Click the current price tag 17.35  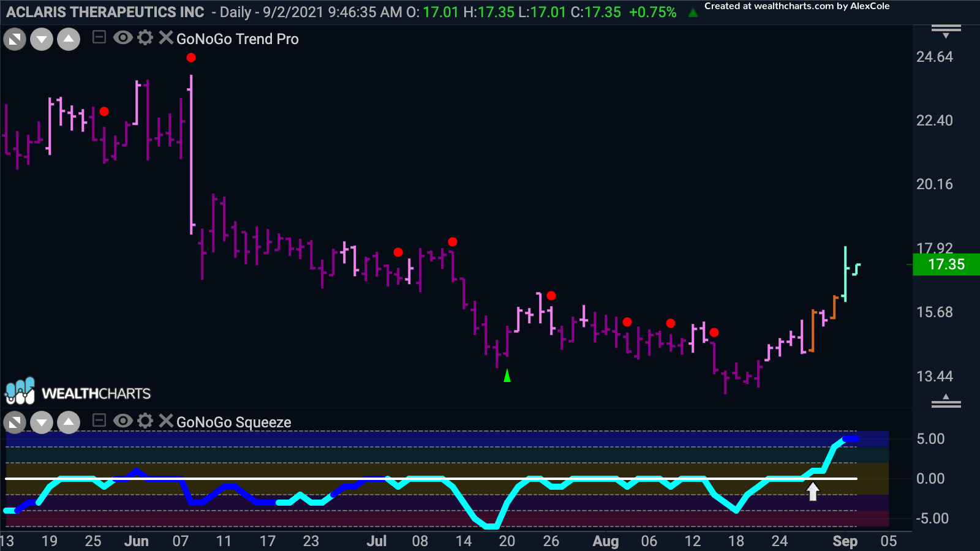pyautogui.click(x=946, y=264)
